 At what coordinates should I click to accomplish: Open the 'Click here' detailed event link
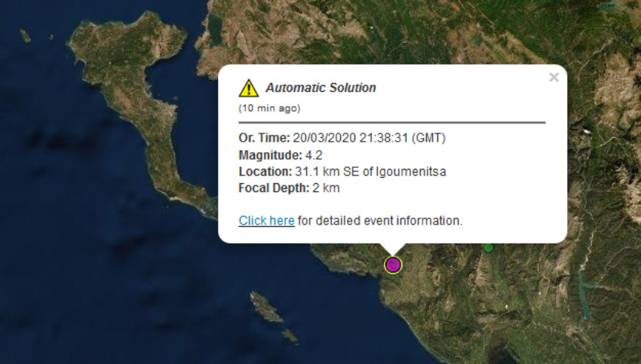(x=266, y=221)
